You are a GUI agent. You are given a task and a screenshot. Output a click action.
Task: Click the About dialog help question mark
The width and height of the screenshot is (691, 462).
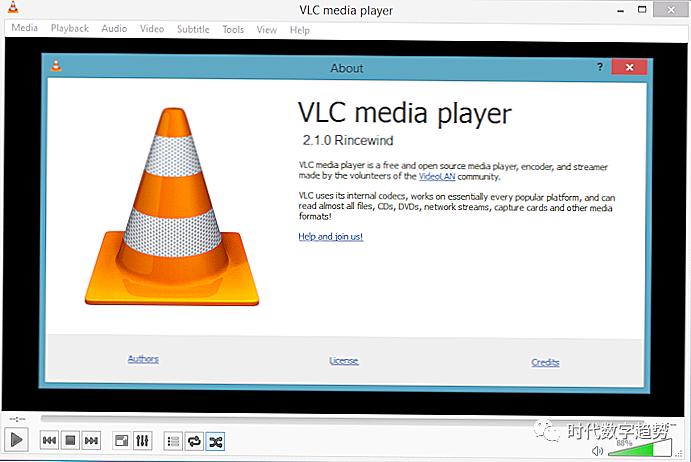600,67
